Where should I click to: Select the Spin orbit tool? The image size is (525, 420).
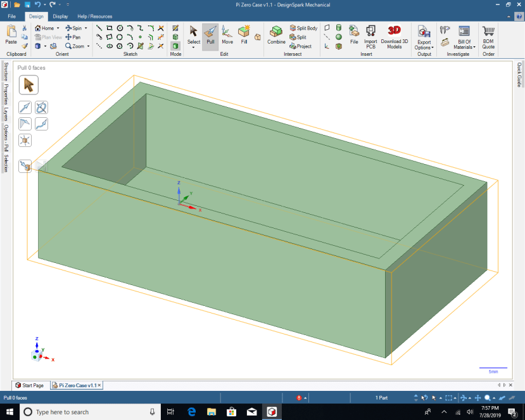coord(75,28)
